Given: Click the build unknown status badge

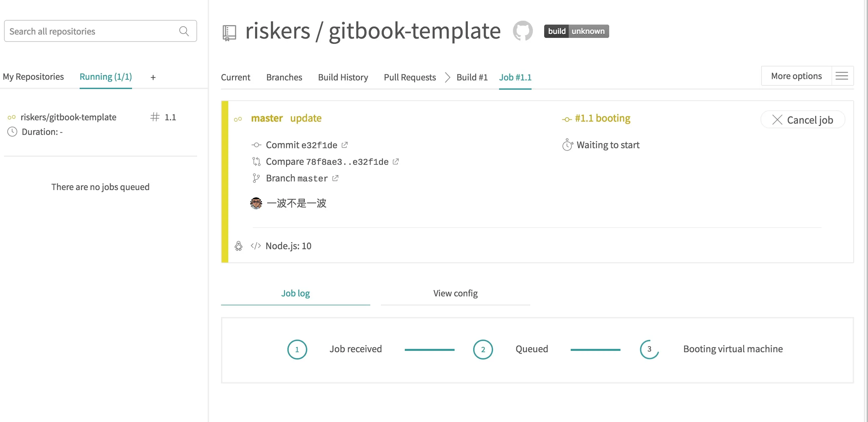Looking at the screenshot, I should pos(576,31).
